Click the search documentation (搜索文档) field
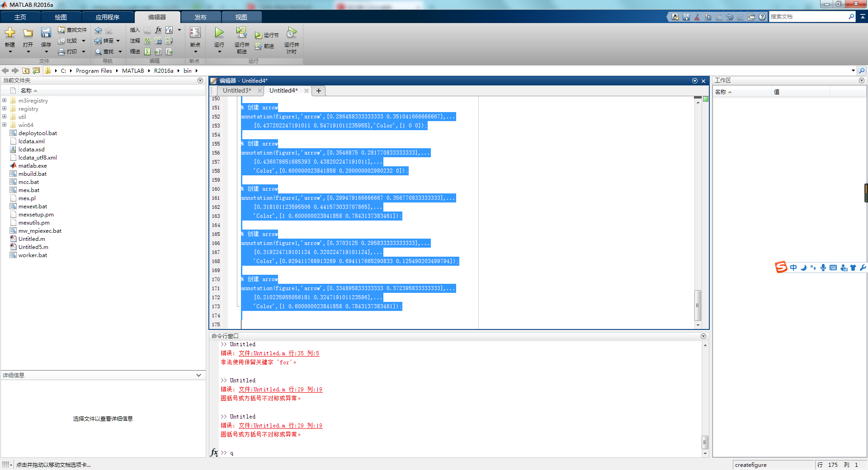868x470 pixels. click(808, 17)
